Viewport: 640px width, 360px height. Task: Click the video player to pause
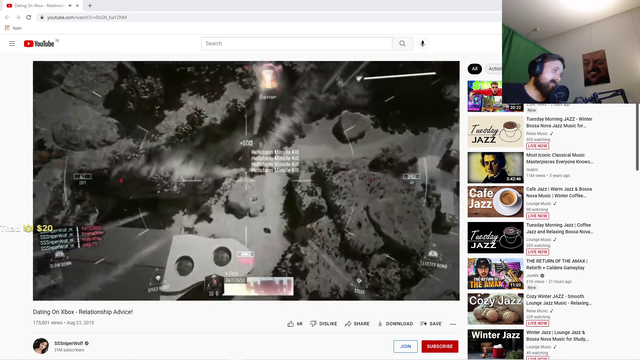tap(246, 181)
